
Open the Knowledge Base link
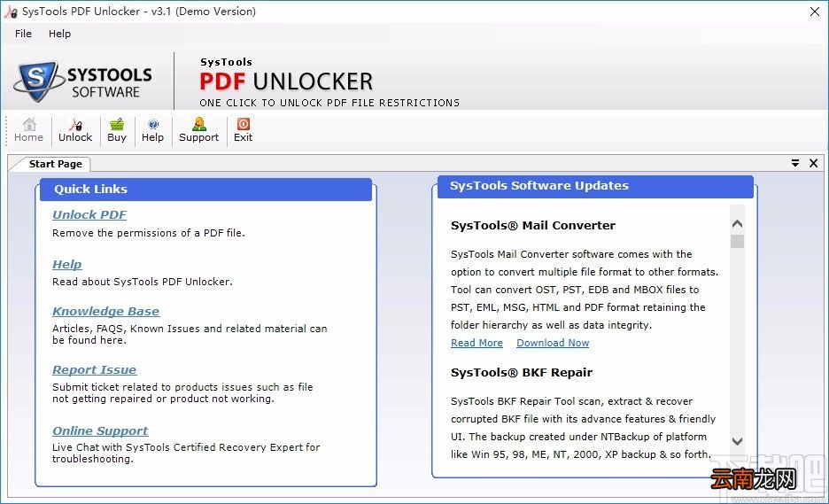(105, 311)
